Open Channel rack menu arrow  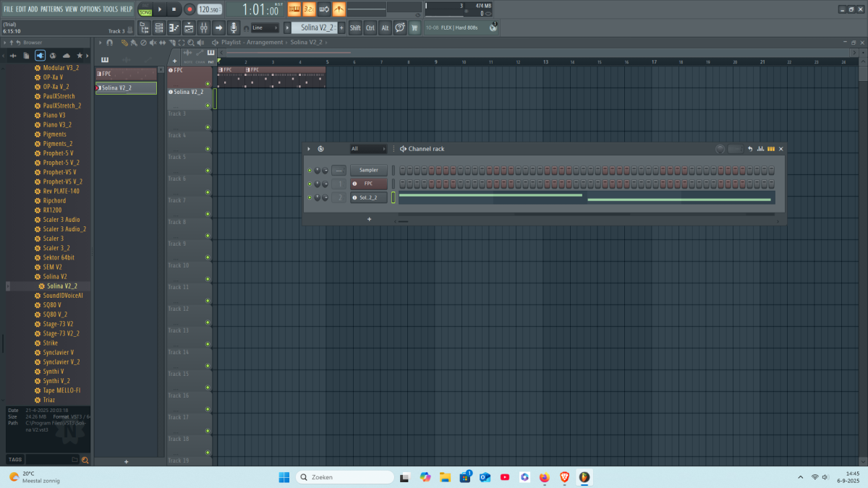pos(309,149)
